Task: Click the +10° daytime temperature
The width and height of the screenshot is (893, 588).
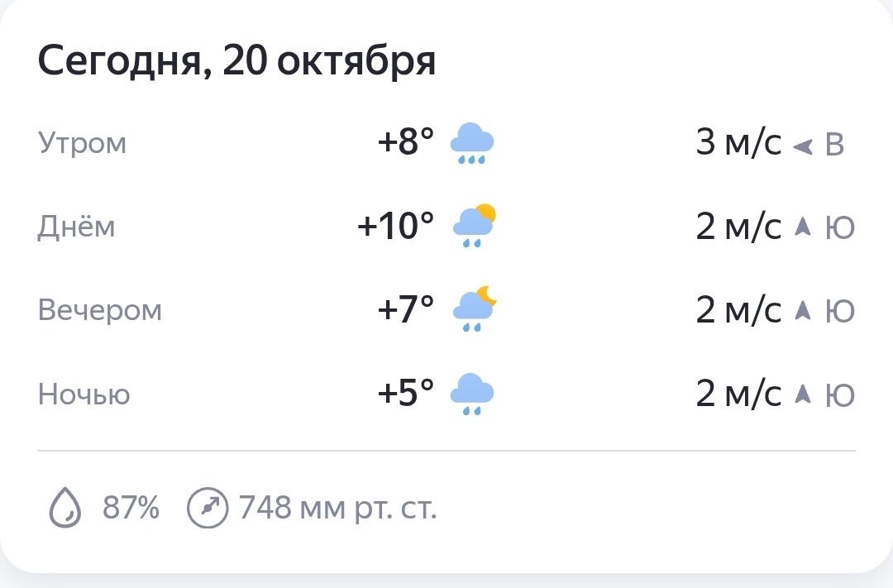Action: click(395, 227)
